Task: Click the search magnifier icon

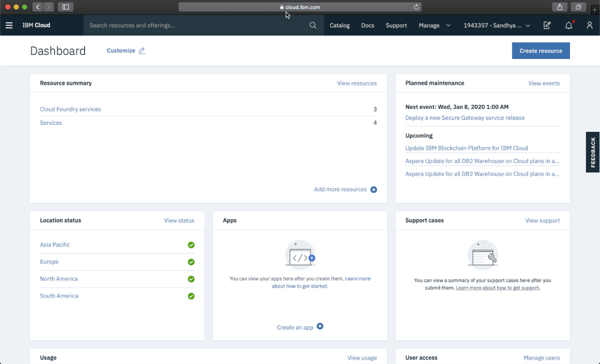Action: [313, 25]
